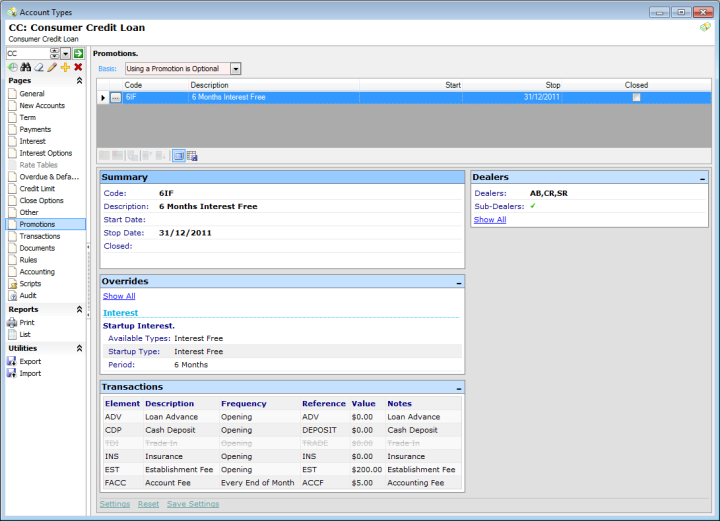Viewport: 720px width, 521px height.
Task: Open the account type code dropdown arrow
Action: pyautogui.click(x=66, y=53)
